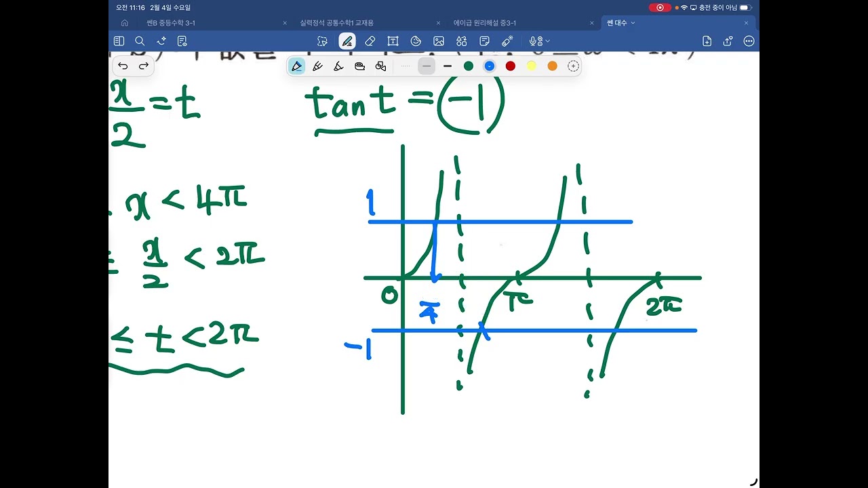Select the Eraser tool

(x=370, y=41)
